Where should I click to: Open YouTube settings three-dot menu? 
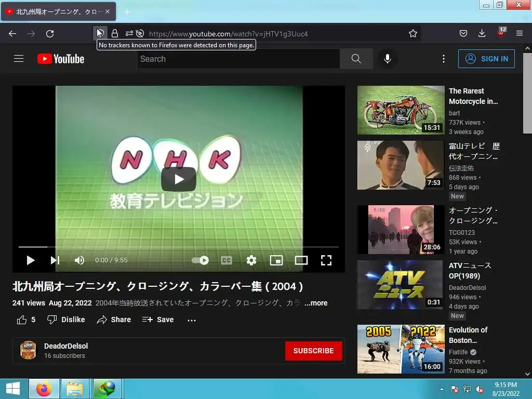click(x=444, y=59)
